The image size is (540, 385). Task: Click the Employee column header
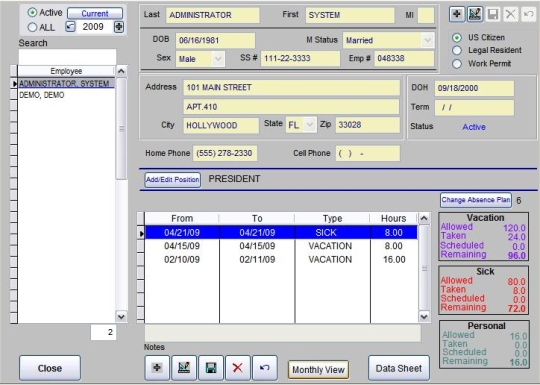tap(66, 71)
